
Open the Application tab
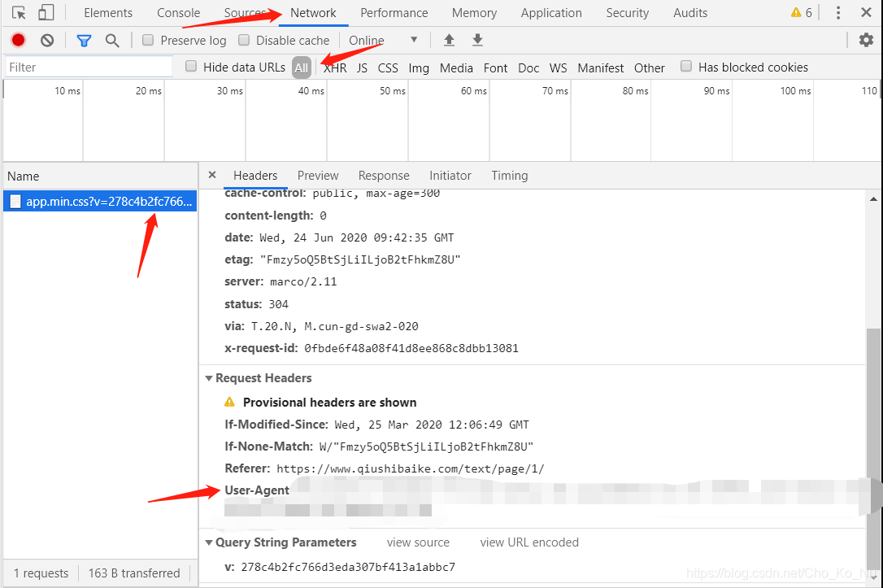551,13
